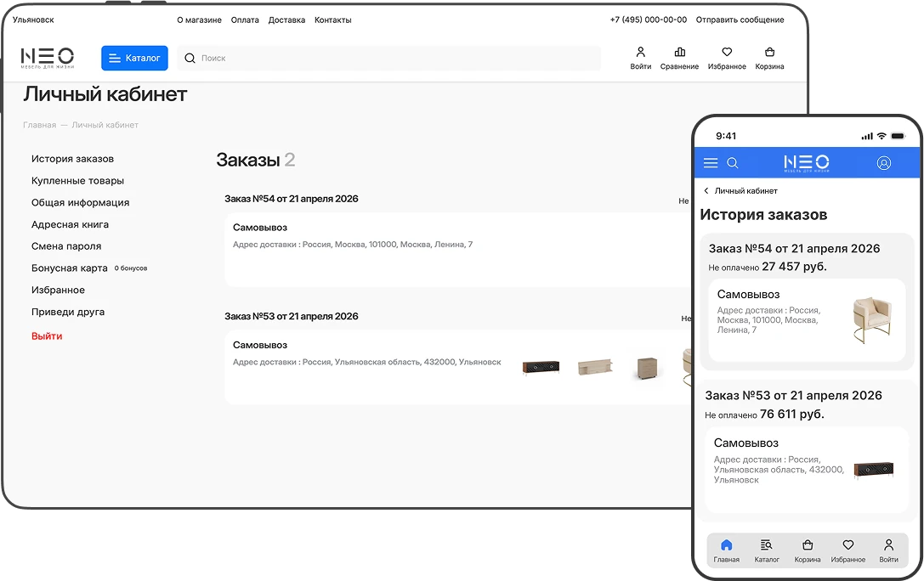Select the city Ульяновск in top bar
Viewport: 924px width, 581px height.
[x=33, y=20]
